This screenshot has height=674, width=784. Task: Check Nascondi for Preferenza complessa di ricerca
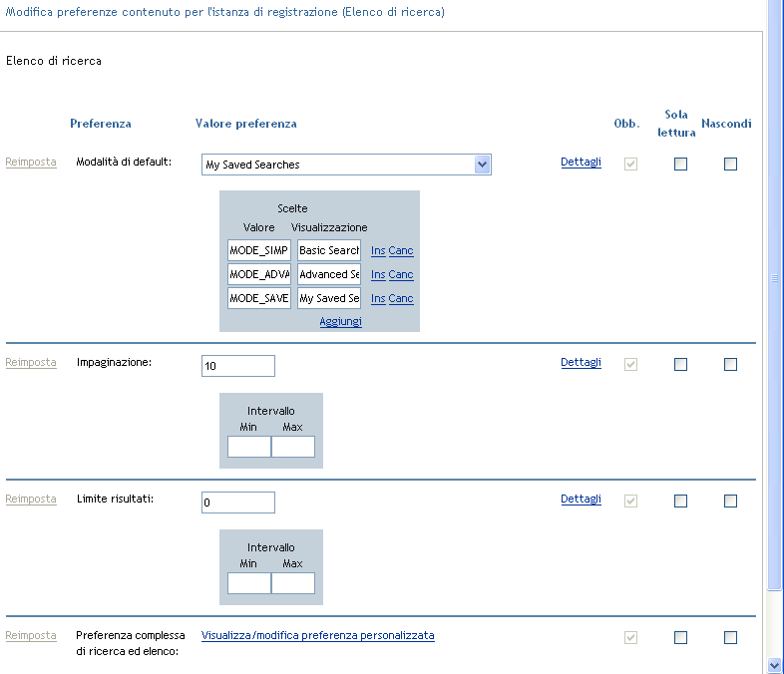pos(730,638)
